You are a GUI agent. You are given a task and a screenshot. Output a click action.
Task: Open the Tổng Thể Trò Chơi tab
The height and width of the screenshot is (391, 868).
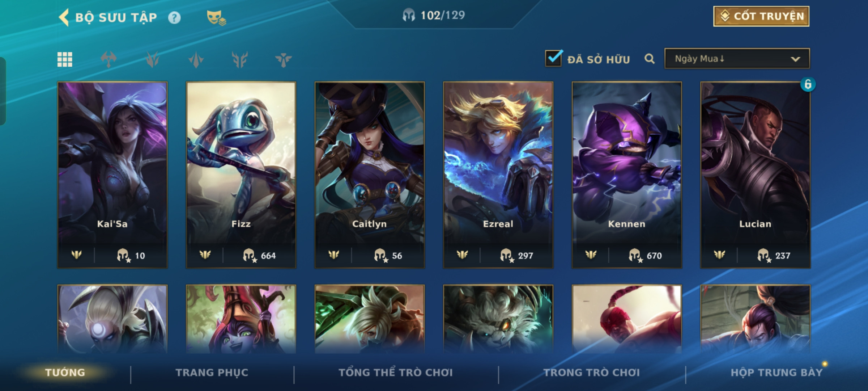coord(395,372)
